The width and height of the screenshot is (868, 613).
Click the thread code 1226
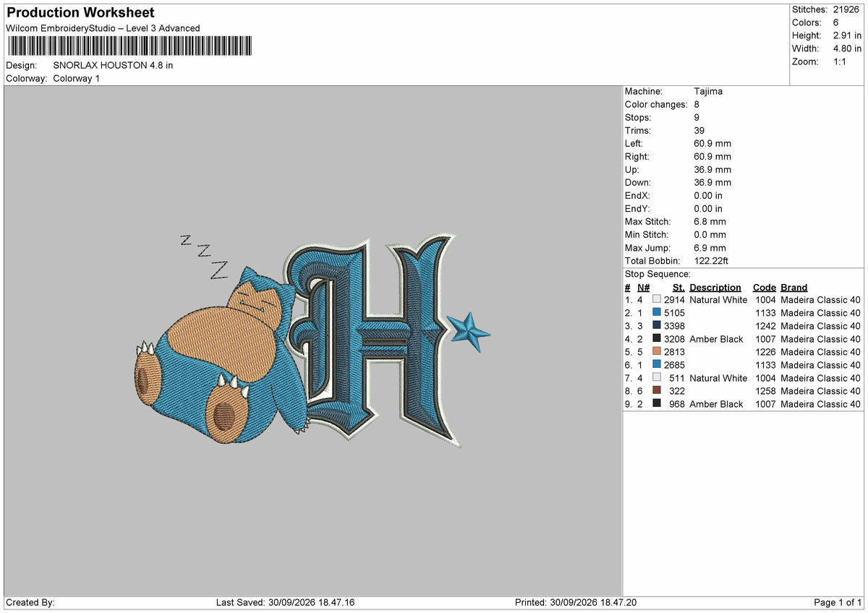click(x=765, y=352)
